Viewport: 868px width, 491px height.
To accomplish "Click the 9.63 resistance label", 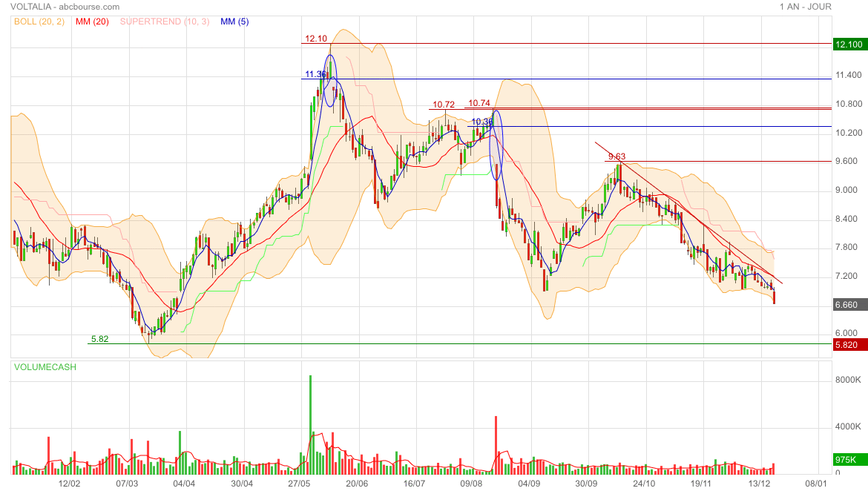I will pyautogui.click(x=617, y=156).
